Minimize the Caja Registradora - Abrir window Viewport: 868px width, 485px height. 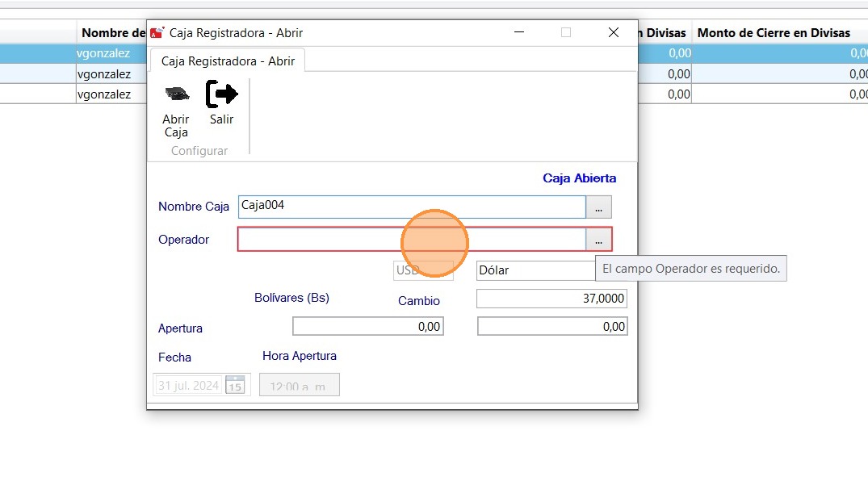click(519, 32)
